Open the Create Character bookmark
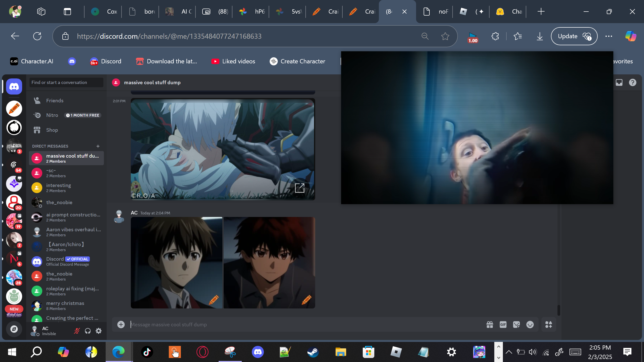Viewport: 644px width, 362px height. [x=297, y=61]
